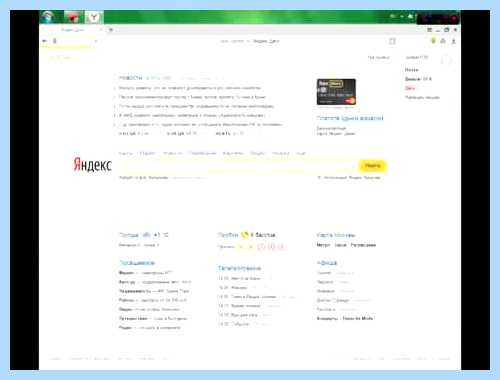Screen dimensions: 500x380
Task: Open the Карта Москвы link
Action: (x=336, y=235)
